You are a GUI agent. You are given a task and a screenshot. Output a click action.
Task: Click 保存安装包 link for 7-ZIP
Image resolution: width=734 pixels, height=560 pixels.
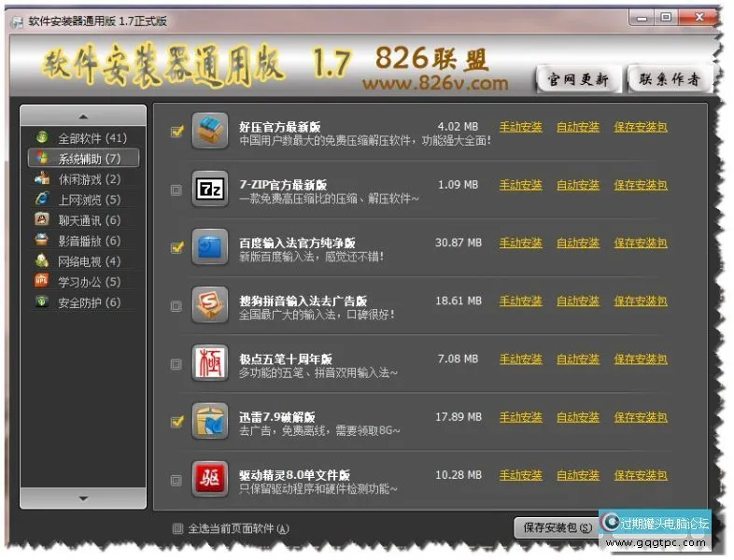[641, 185]
